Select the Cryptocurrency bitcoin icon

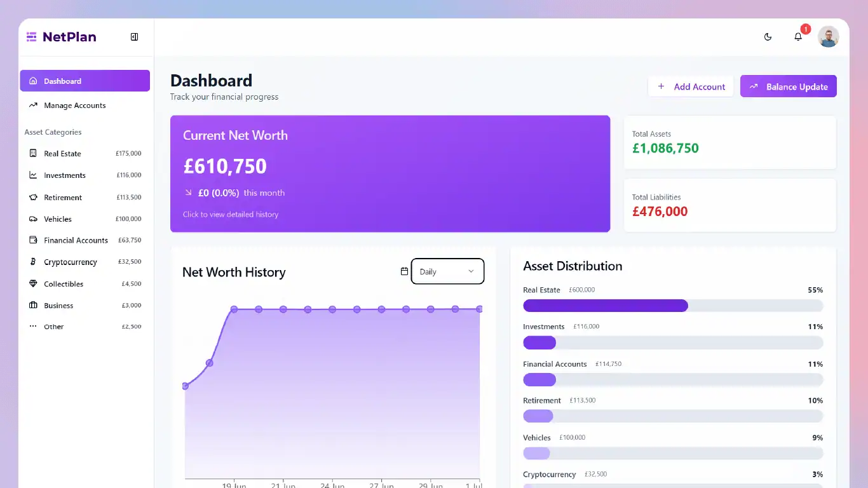pyautogui.click(x=33, y=261)
